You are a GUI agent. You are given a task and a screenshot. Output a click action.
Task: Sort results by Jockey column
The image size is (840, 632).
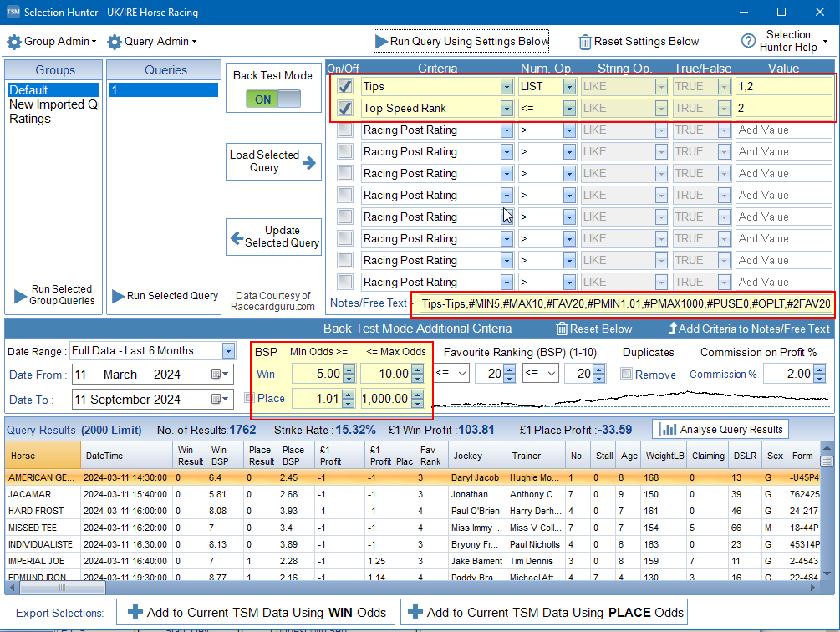(477, 456)
